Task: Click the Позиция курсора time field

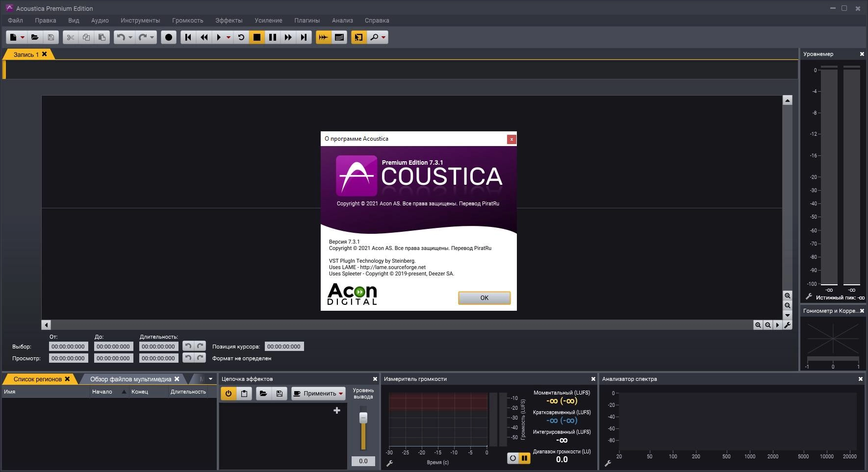Action: [284, 347]
